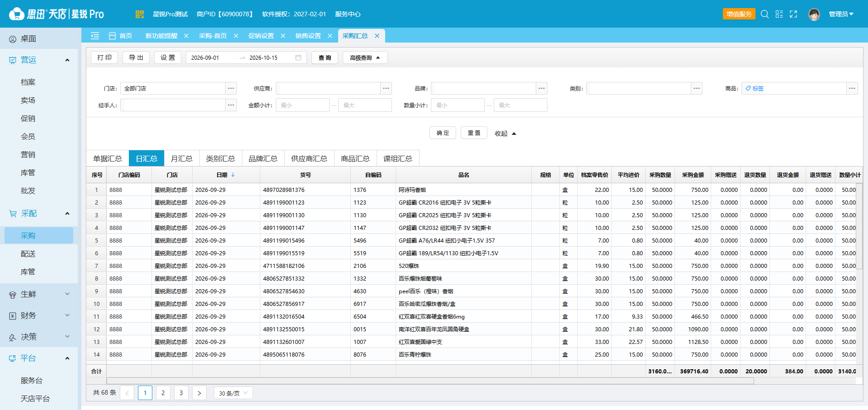868x410 pixels.
Task: Close the 采购-首页 tab
Action: tap(236, 36)
